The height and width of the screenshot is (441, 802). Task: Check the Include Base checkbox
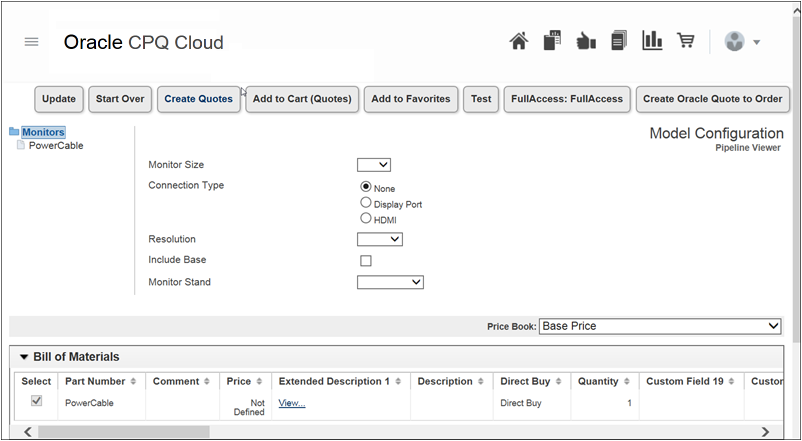366,261
